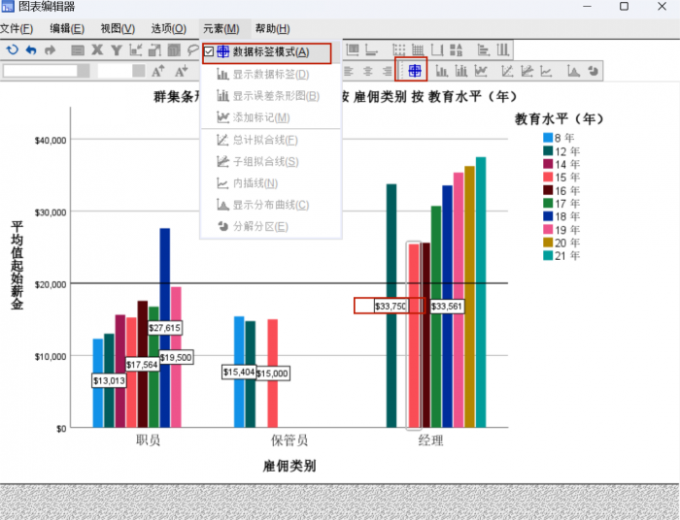Image resolution: width=680 pixels, height=520 pixels.
Task: Select the Y axis toolbar icon
Action: [116, 50]
